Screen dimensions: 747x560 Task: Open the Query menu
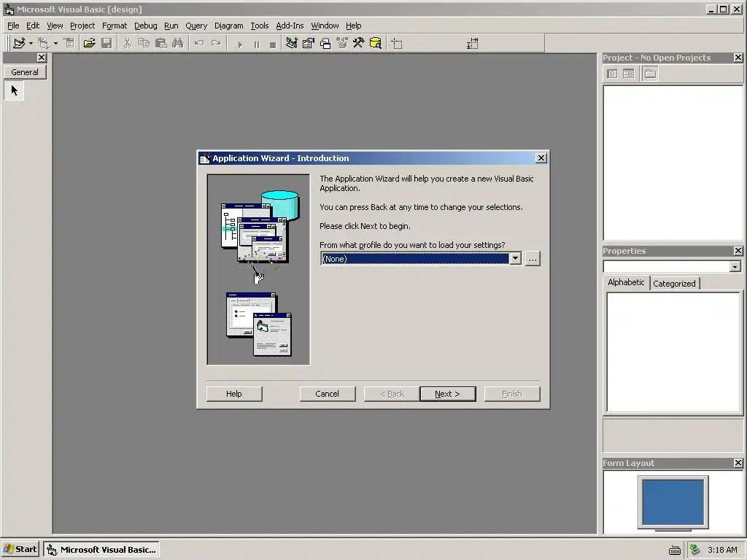click(196, 26)
